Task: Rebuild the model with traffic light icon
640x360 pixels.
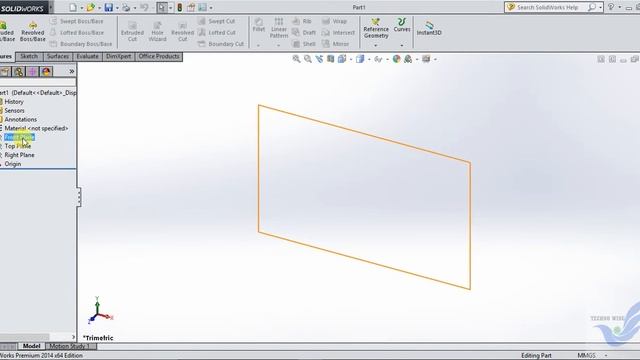Action: click(180, 7)
